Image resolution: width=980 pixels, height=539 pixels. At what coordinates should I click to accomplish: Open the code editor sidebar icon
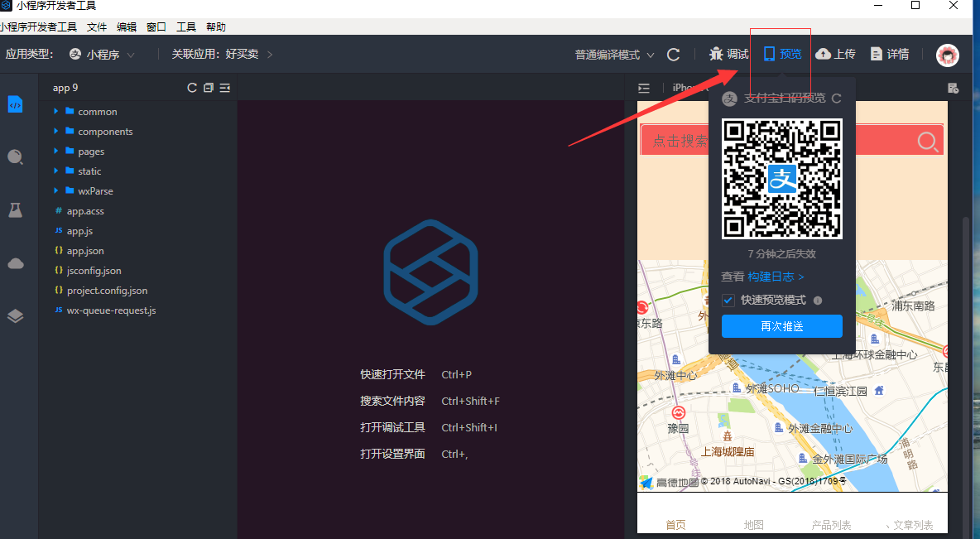[15, 104]
